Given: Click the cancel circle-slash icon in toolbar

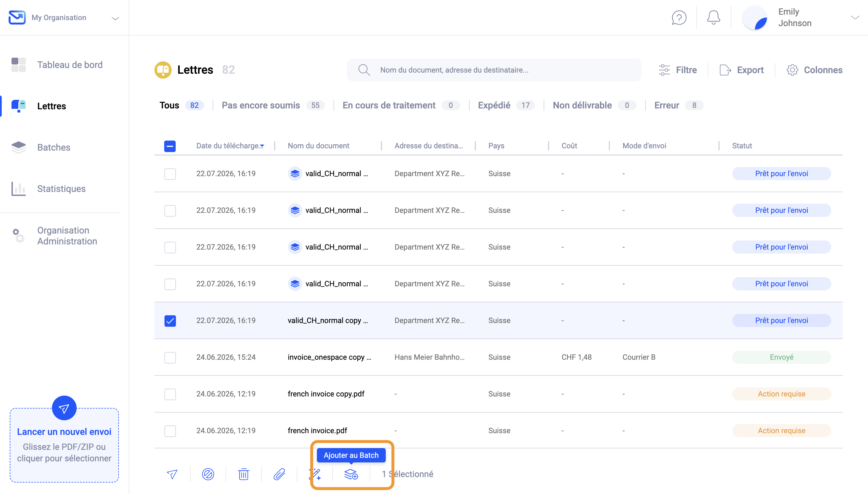Looking at the screenshot, I should [x=208, y=474].
